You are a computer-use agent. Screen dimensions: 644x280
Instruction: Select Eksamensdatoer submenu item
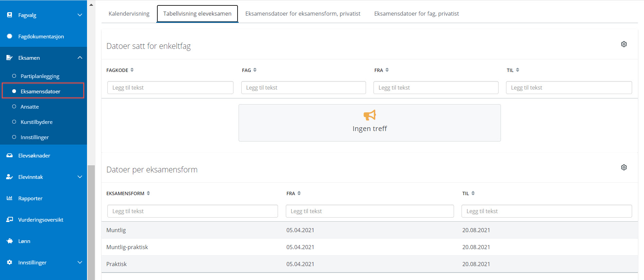pyautogui.click(x=43, y=91)
